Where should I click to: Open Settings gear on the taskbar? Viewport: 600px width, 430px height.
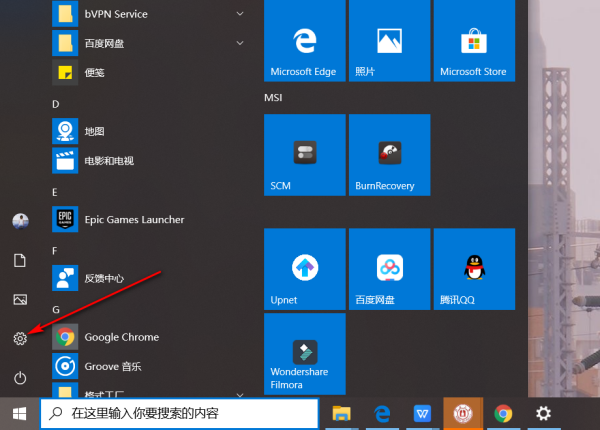(543, 414)
